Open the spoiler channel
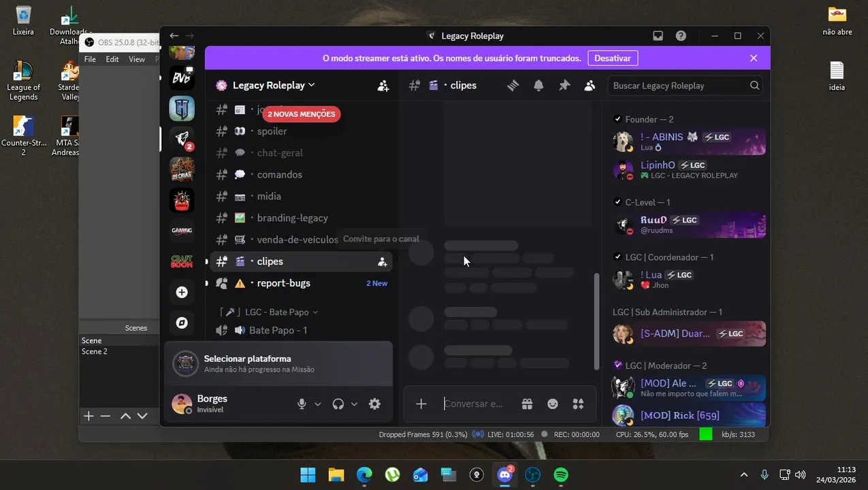The image size is (868, 490). pyautogui.click(x=301, y=131)
